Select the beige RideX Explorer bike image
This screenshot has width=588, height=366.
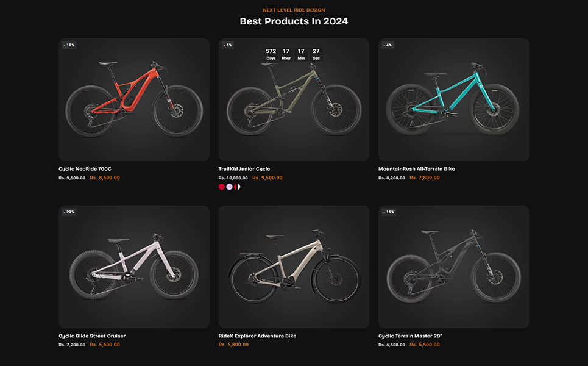pyautogui.click(x=294, y=267)
